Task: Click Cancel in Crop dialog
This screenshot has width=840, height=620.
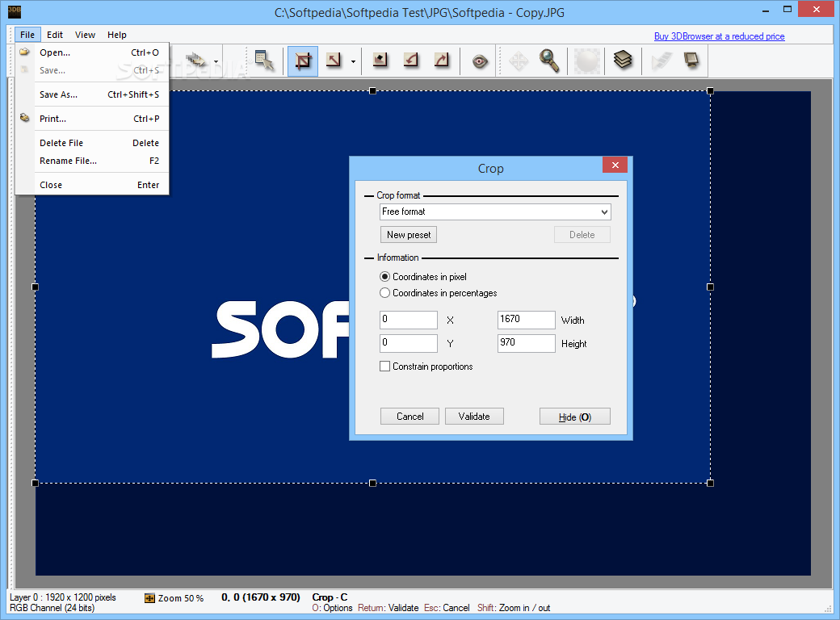Action: pos(409,416)
